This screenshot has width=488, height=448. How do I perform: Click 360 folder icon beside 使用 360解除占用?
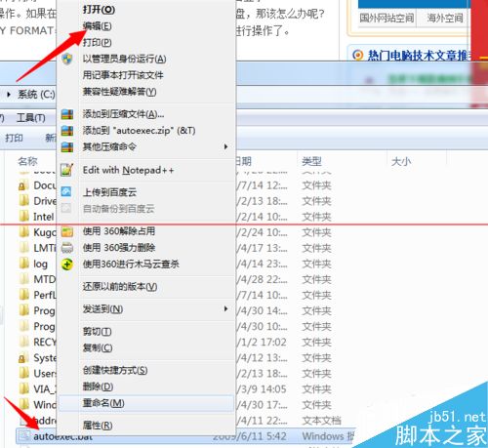point(67,231)
